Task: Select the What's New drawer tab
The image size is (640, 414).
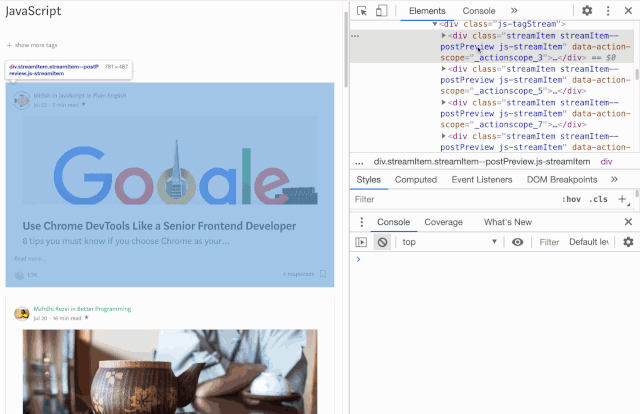Action: point(508,222)
